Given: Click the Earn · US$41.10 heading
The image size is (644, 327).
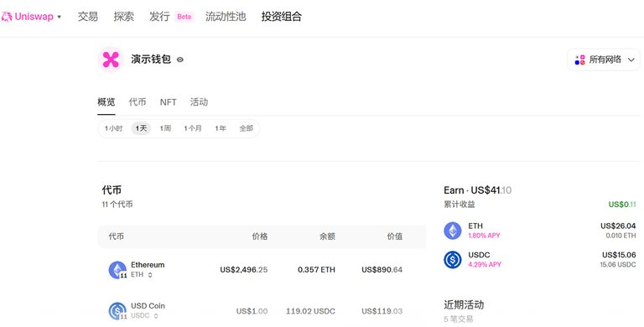Looking at the screenshot, I should coord(478,190).
